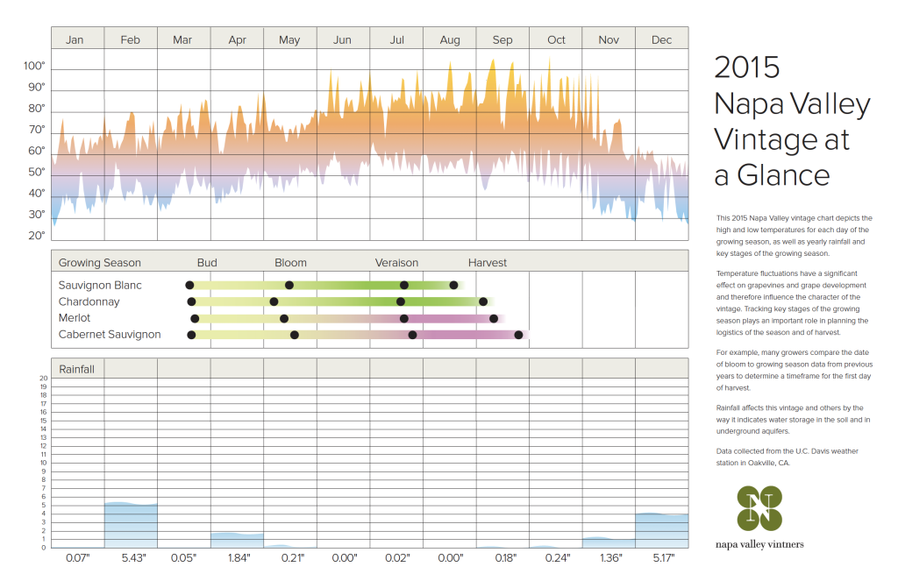Screen dimensions: 898x588
Task: Select the Cabernet Sauvignon harvest marker dot
Action: point(519,335)
